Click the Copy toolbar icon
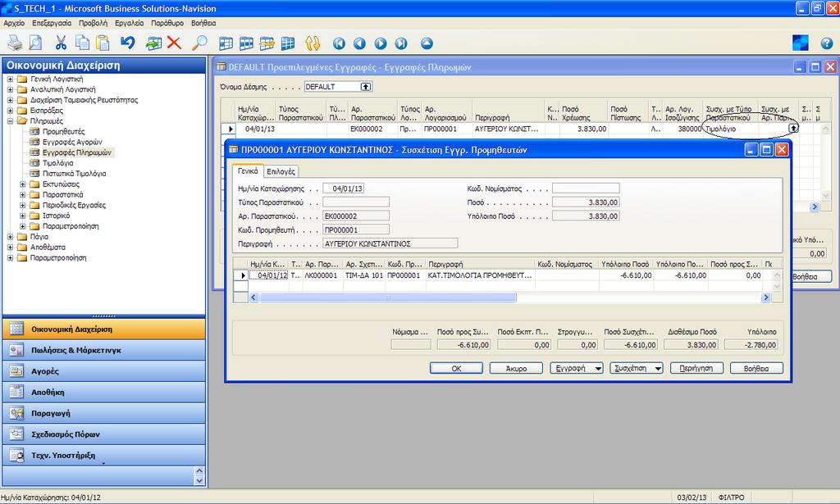840x504 pixels. pyautogui.click(x=82, y=43)
